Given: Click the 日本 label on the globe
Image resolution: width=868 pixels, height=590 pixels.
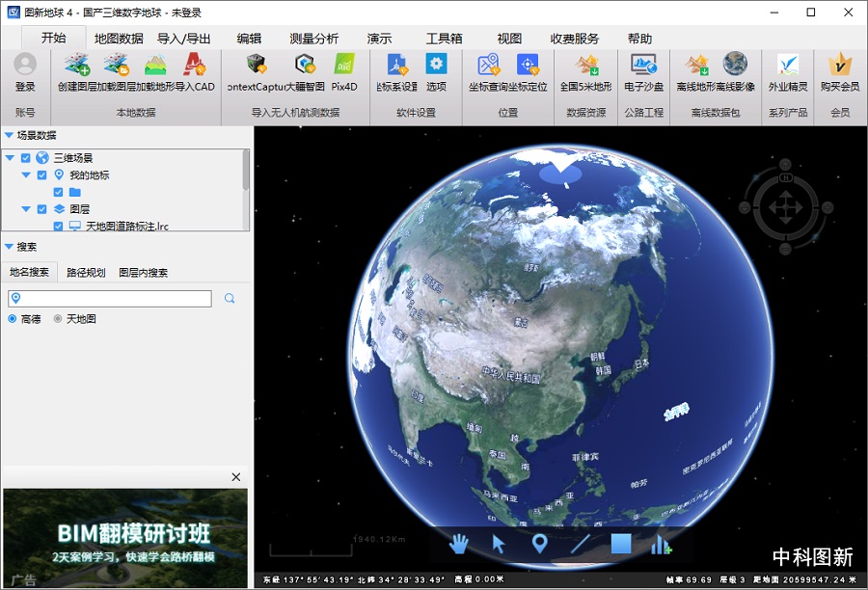Looking at the screenshot, I should pos(641,363).
